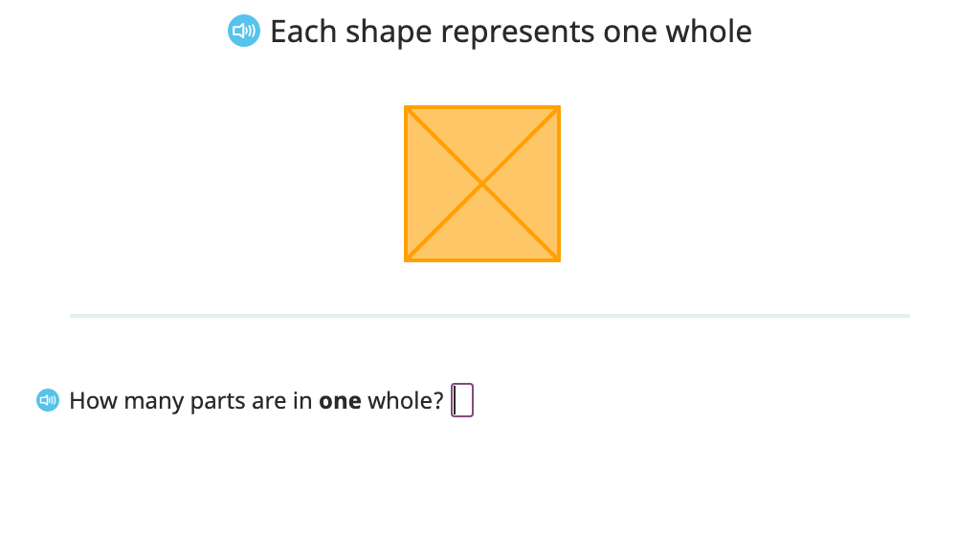Click the word "whole?" beside the answer box

406,400
